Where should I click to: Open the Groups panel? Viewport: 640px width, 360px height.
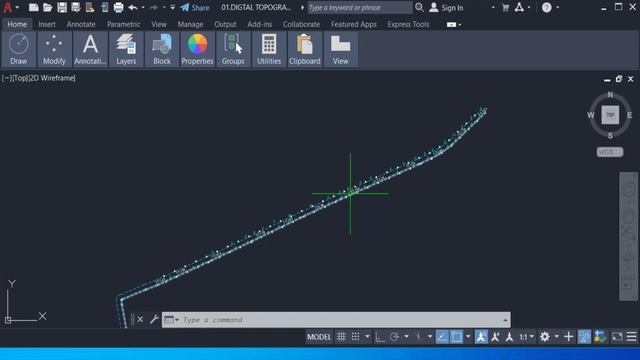coord(233,49)
